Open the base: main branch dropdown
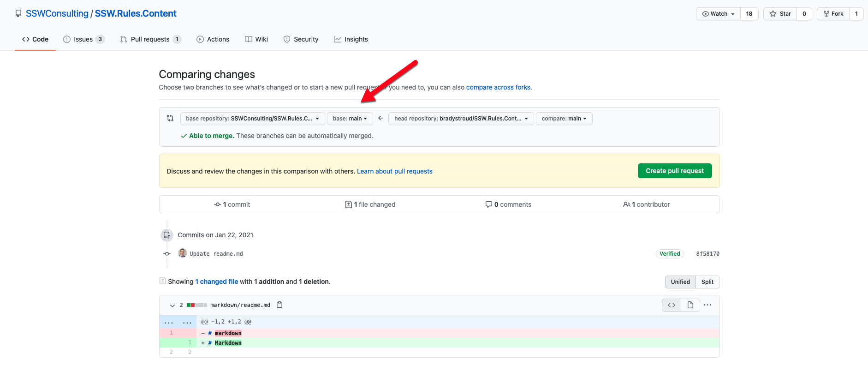This screenshot has height=372, width=868. tap(350, 119)
